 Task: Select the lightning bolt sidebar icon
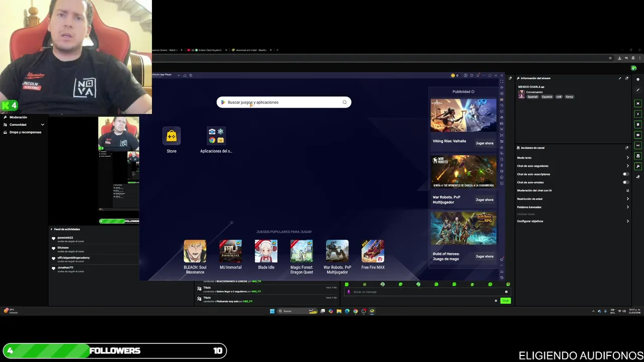[638, 114]
